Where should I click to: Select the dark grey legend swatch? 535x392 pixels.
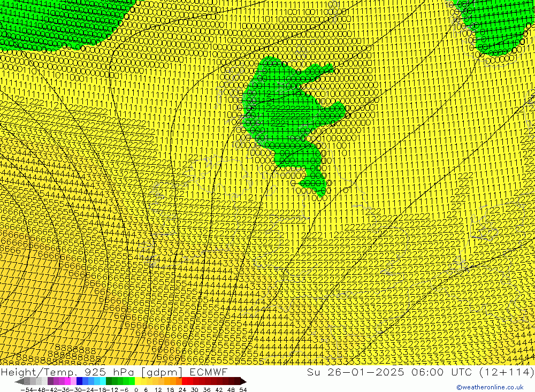pos(27,381)
